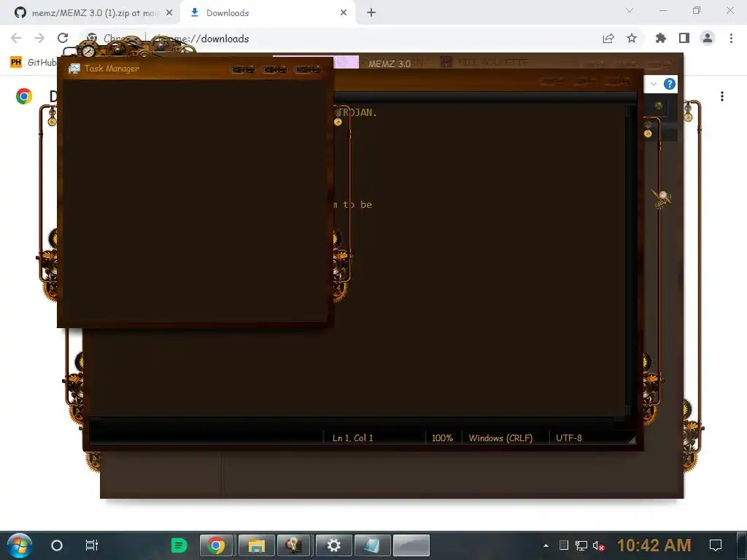
Task: Click Ln 1, Col 1 in status bar
Action: pos(352,438)
